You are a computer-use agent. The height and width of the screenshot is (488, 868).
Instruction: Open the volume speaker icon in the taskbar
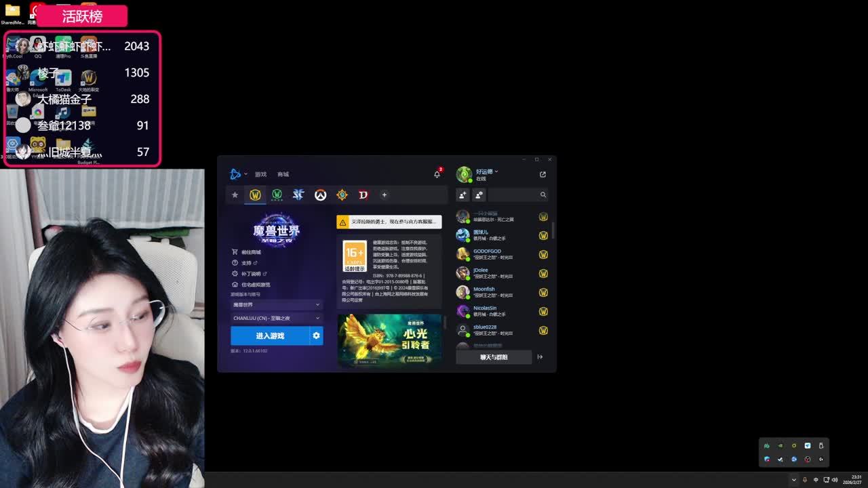click(835, 480)
